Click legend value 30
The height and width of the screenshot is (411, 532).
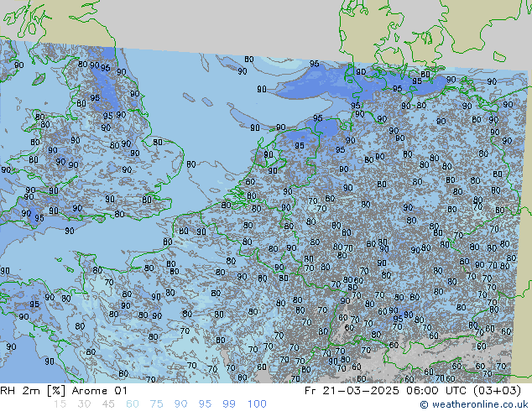tap(84, 404)
